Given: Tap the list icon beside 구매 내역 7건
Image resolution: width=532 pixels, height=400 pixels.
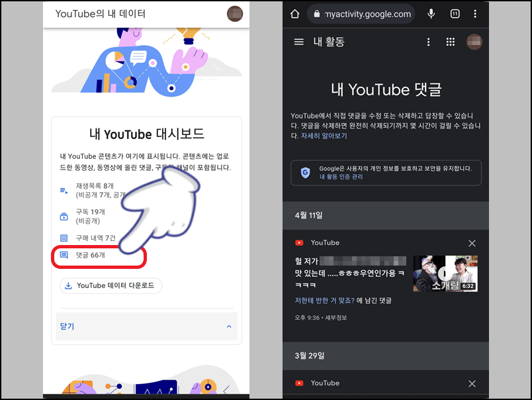Looking at the screenshot, I should pyautogui.click(x=64, y=238).
